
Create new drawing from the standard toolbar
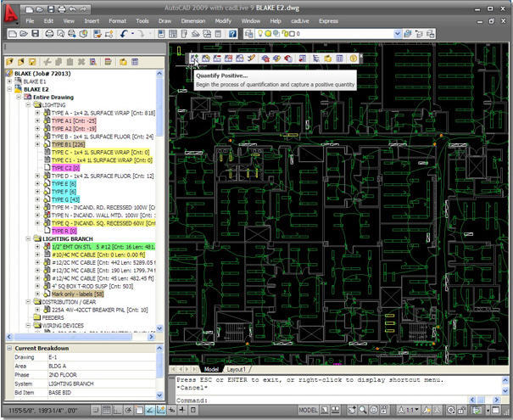(x=13, y=34)
